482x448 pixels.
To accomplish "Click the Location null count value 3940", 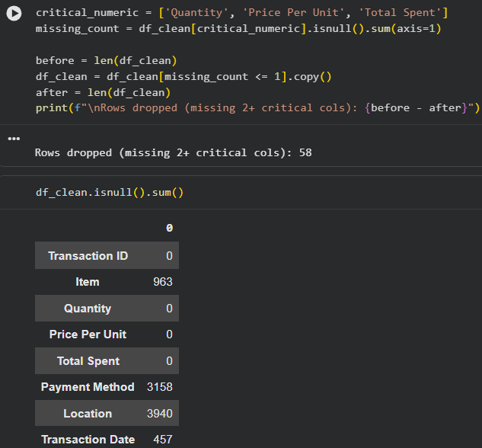I will (159, 414).
